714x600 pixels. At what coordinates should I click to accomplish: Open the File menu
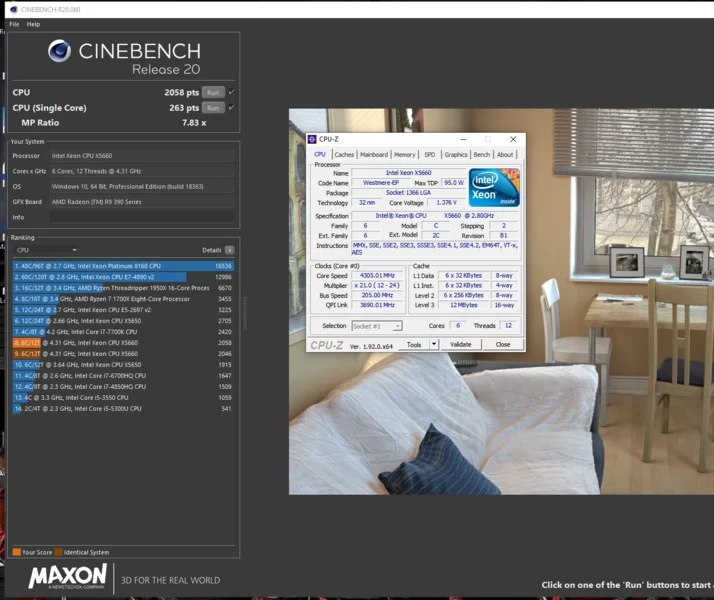click(x=14, y=24)
